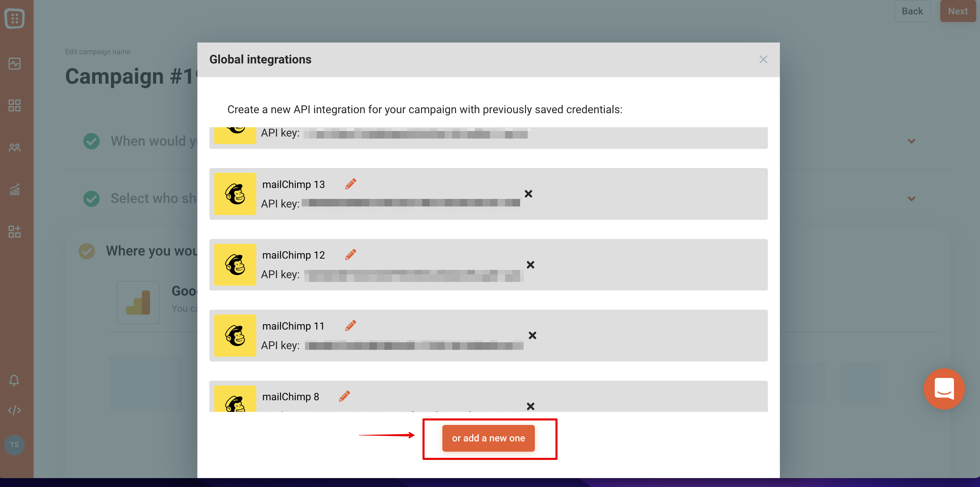Select mailChimp 8 logo thumbnail
This screenshot has height=487, width=980.
click(x=235, y=399)
